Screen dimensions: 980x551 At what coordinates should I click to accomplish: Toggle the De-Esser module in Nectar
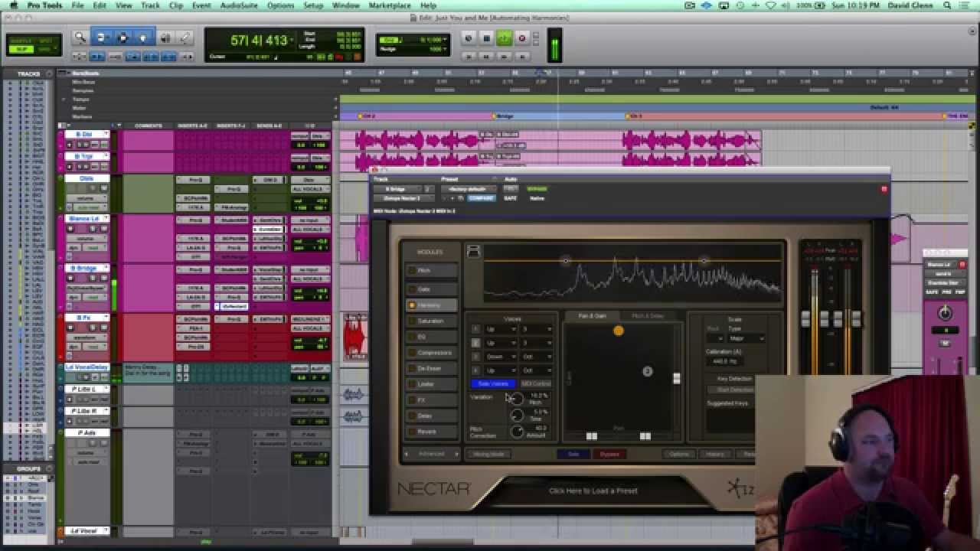(412, 368)
